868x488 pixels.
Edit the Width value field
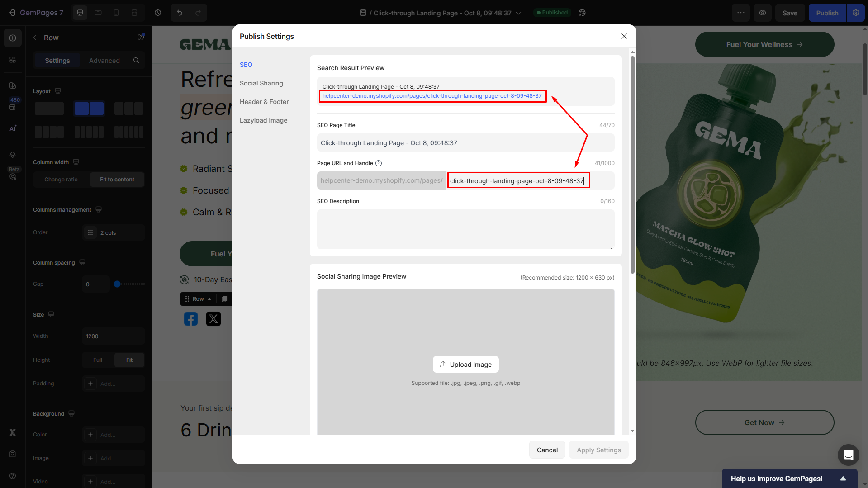[114, 336]
